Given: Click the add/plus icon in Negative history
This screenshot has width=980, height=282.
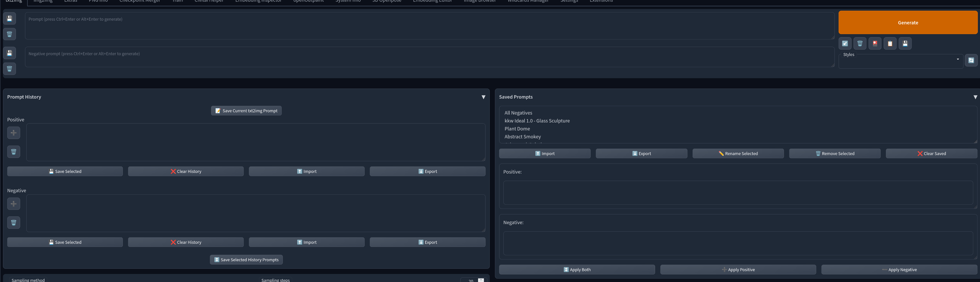Looking at the screenshot, I should click(14, 204).
